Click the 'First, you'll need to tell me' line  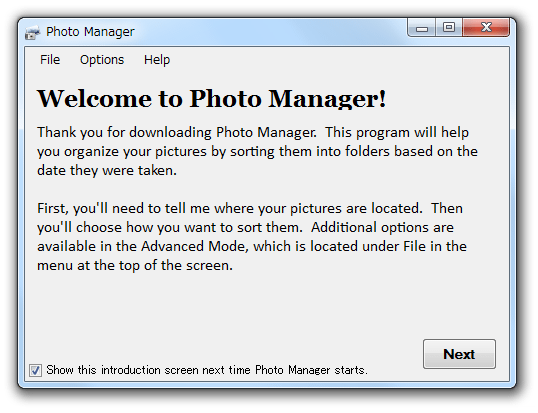click(250, 209)
